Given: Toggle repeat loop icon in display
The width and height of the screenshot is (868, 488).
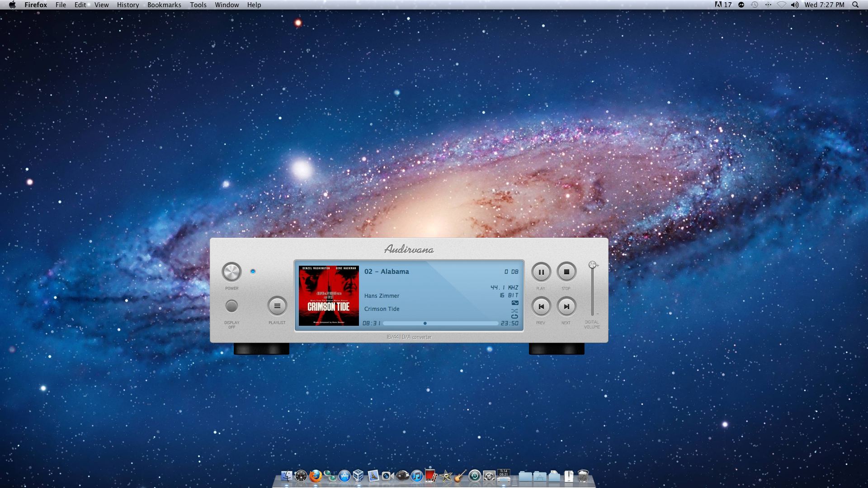Looking at the screenshot, I should pos(514,317).
